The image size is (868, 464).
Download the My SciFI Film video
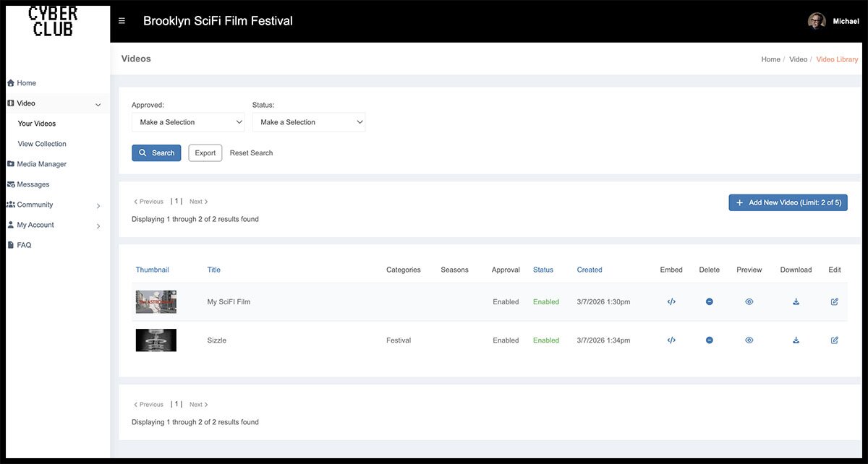coord(796,302)
